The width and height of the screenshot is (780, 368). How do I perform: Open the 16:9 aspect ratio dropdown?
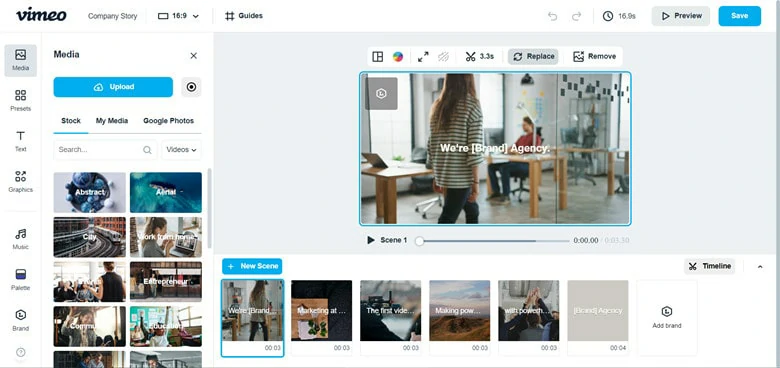click(178, 16)
